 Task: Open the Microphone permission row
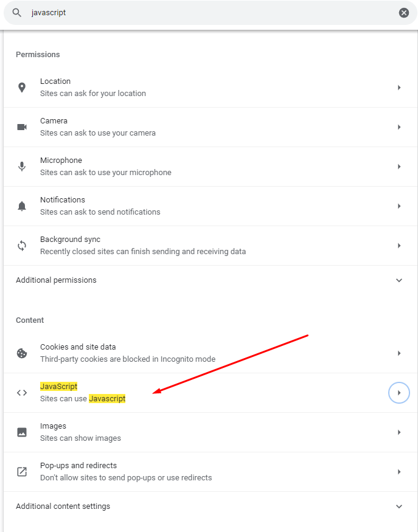point(207,167)
